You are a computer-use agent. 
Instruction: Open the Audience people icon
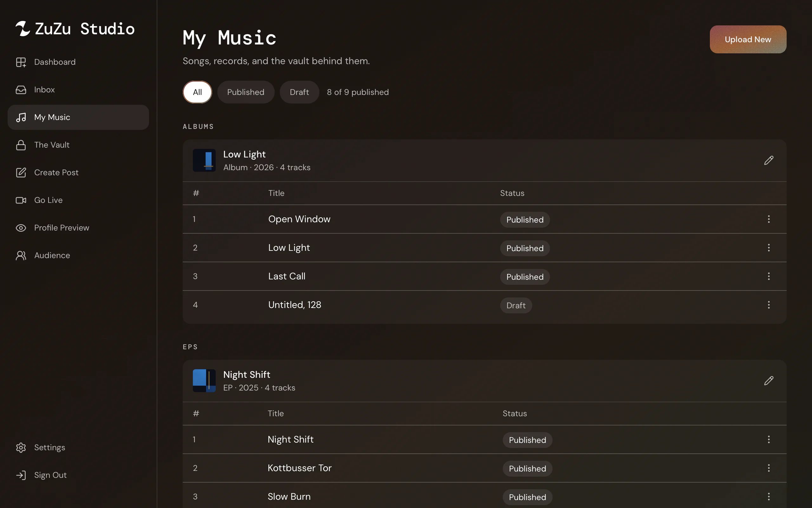point(21,255)
